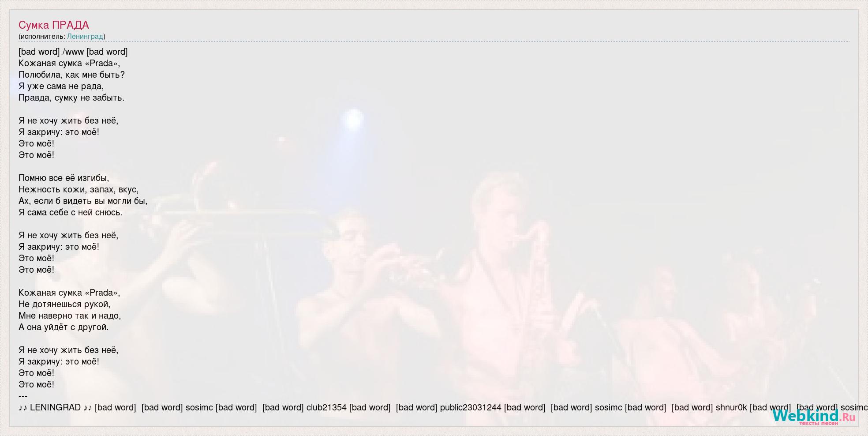Click the LENINGRAD text in footer line

[55, 407]
